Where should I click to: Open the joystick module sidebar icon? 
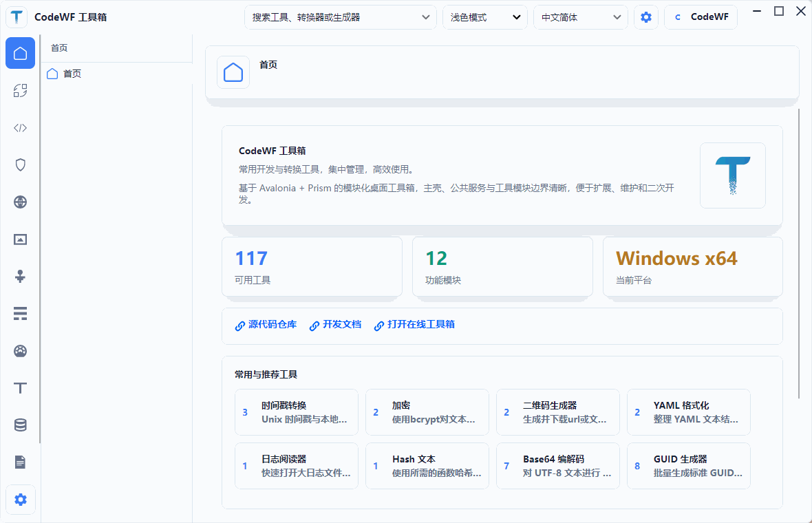point(20,276)
